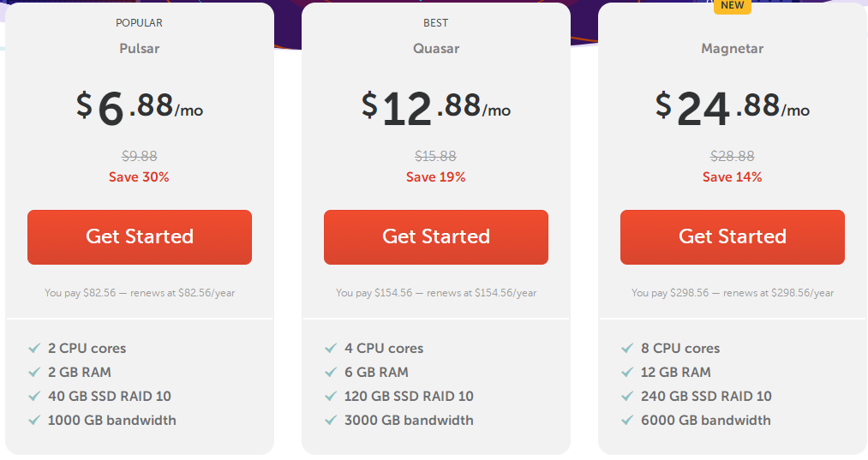The height and width of the screenshot is (460, 868).
Task: Click the crossed-out $28.88 original price
Action: 733,156
